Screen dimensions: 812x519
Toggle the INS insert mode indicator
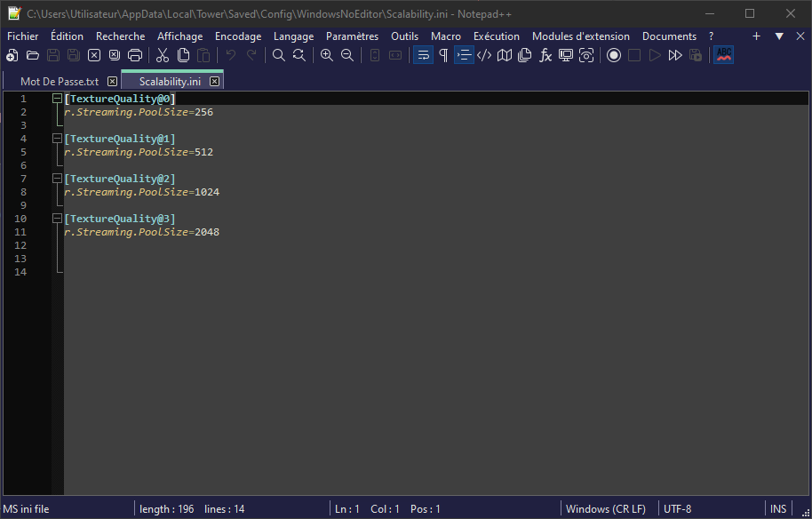(778, 509)
